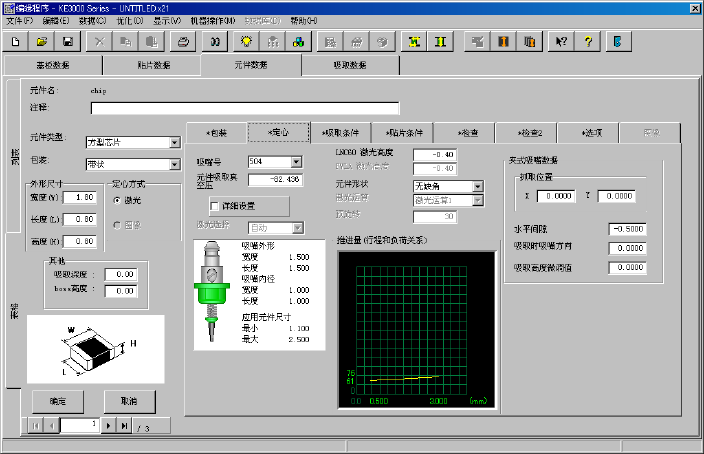Select the 激光 centering radio button

tap(118, 200)
